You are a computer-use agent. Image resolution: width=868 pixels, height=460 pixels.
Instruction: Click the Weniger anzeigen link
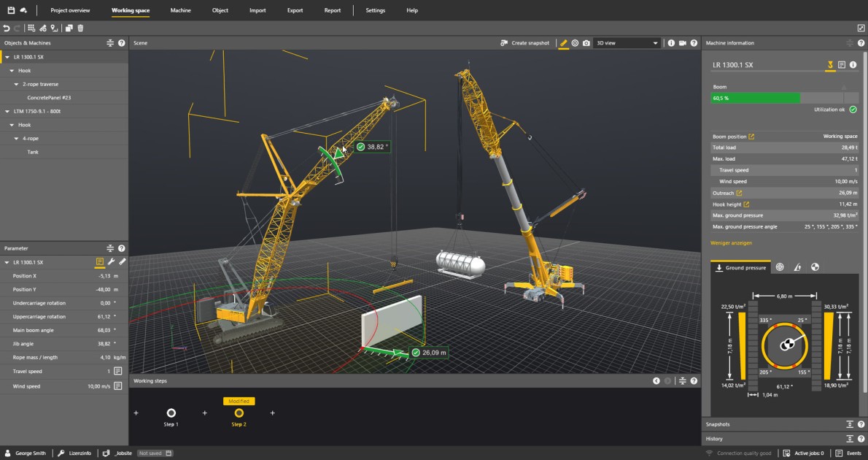pyautogui.click(x=731, y=243)
